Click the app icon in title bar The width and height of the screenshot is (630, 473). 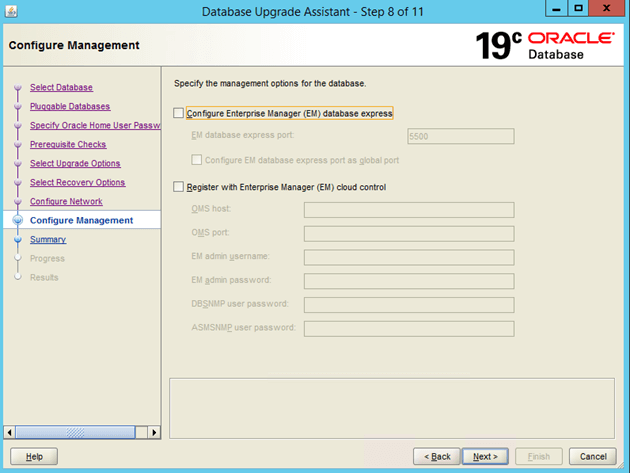(x=11, y=11)
